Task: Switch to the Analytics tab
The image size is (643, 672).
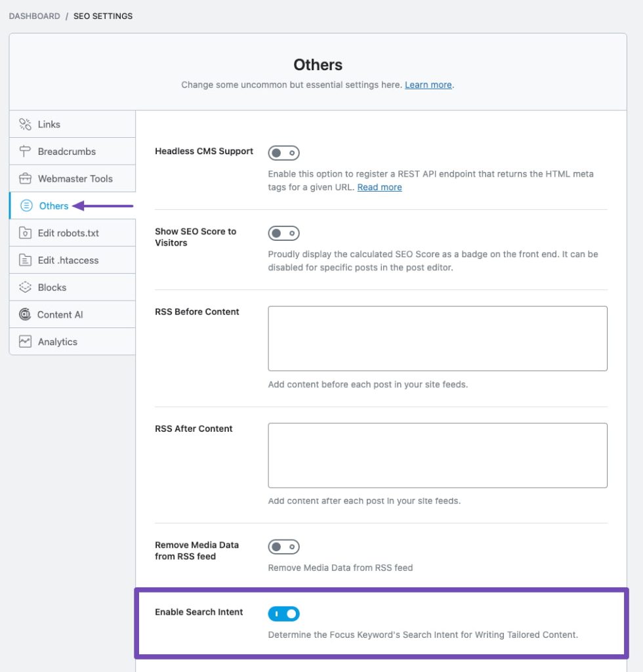Action: pos(57,342)
